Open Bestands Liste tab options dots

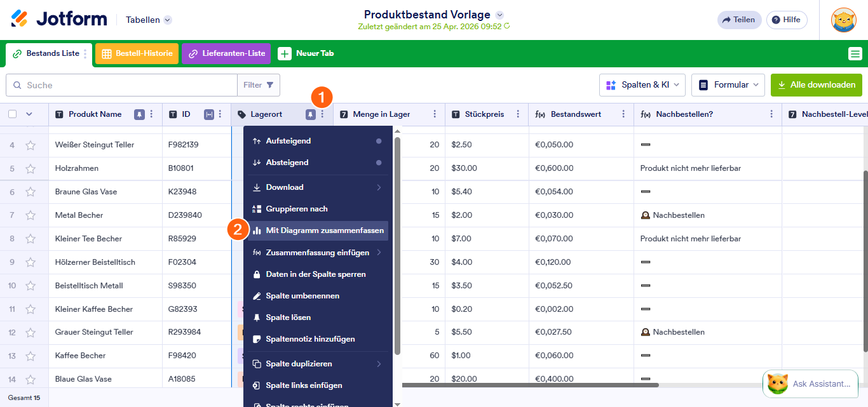pyautogui.click(x=86, y=54)
